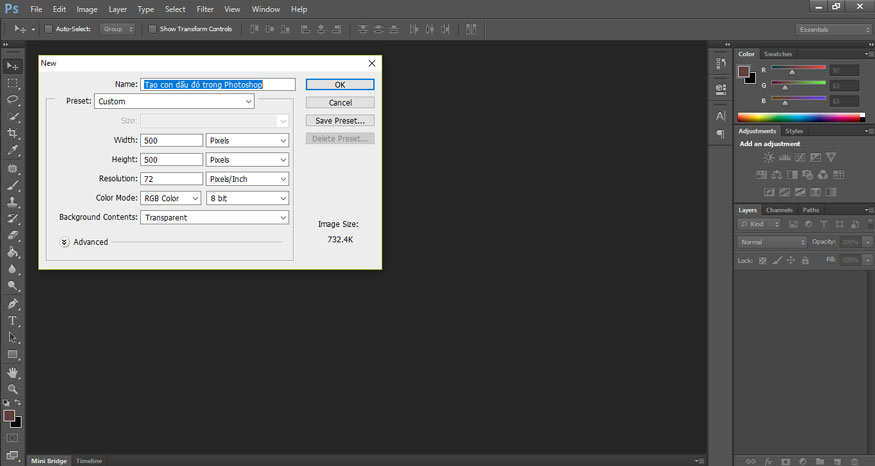Open the Essentials workspace dropdown
Image resolution: width=875 pixels, height=466 pixels.
pos(833,30)
